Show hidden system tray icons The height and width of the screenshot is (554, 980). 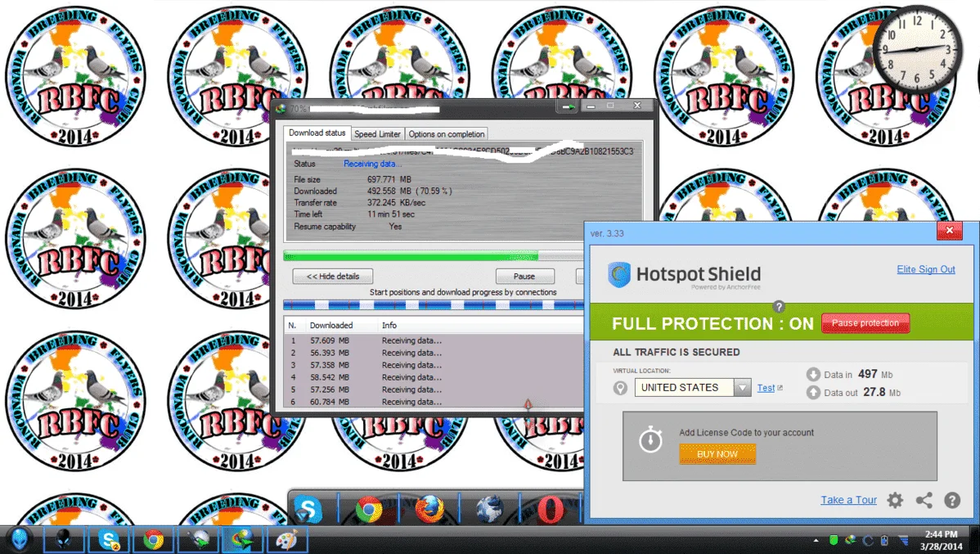point(816,540)
